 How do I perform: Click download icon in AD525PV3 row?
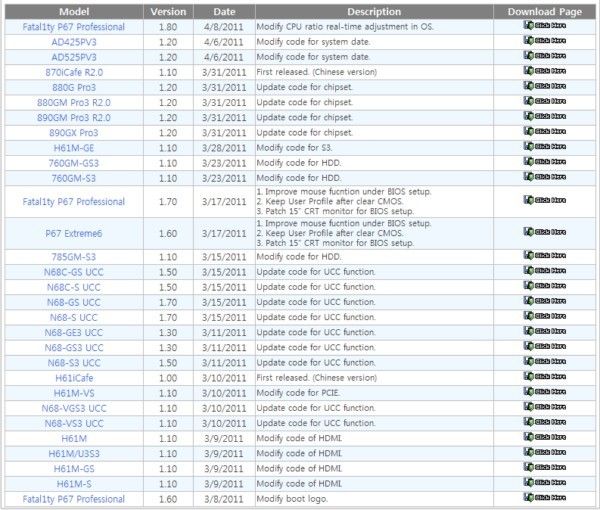click(545, 56)
